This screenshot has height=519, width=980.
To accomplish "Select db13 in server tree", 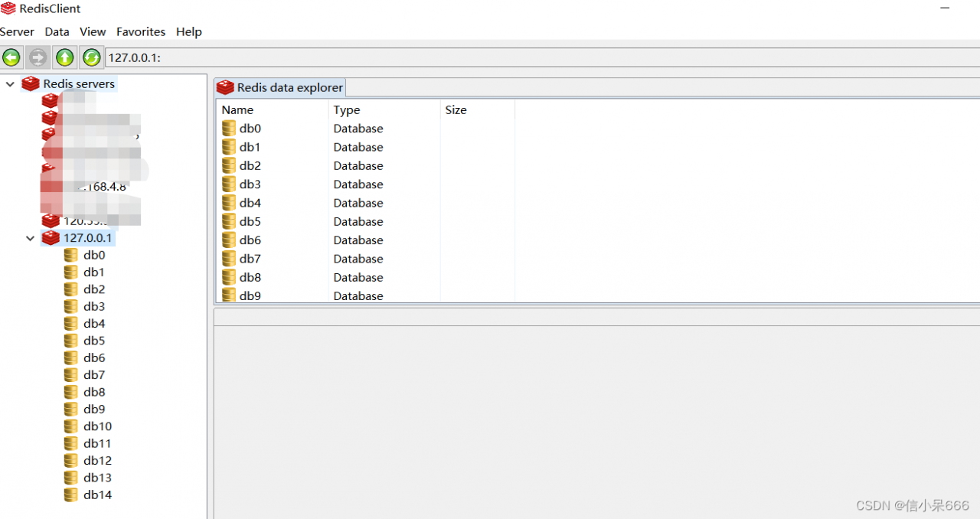I will pos(97,478).
